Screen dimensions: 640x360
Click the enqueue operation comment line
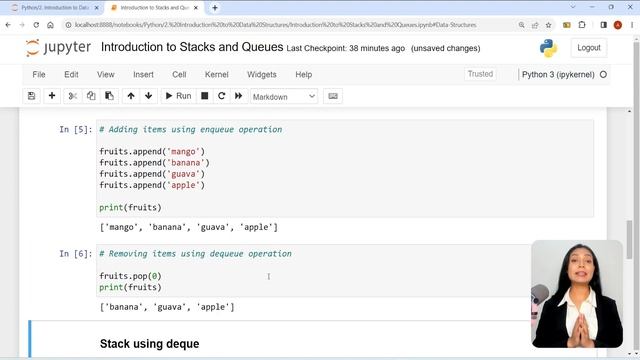[x=191, y=129]
